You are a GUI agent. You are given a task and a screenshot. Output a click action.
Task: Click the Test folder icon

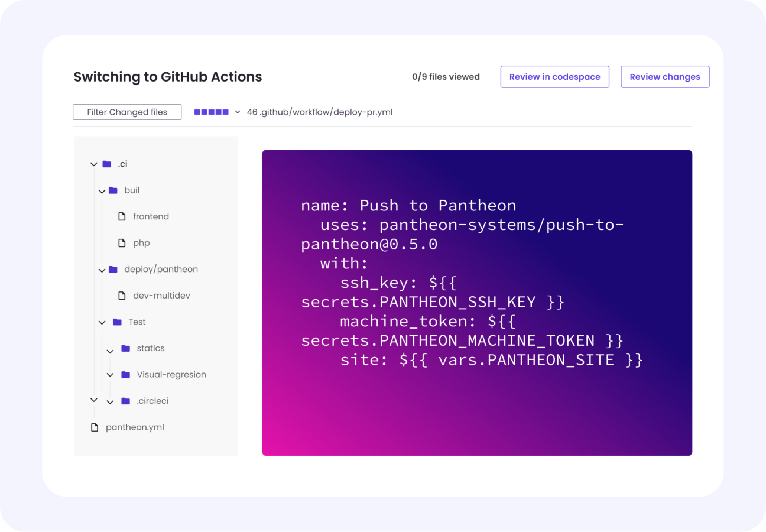pyautogui.click(x=117, y=322)
